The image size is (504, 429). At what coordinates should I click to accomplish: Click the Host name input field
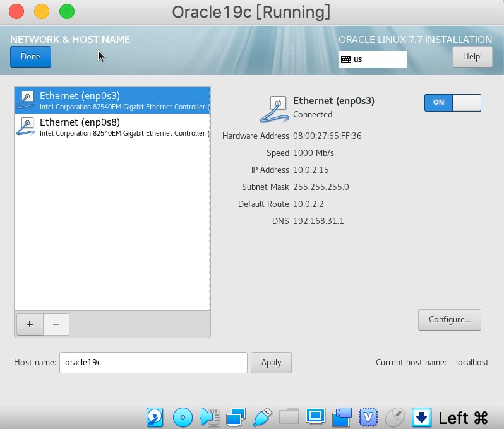pyautogui.click(x=153, y=363)
